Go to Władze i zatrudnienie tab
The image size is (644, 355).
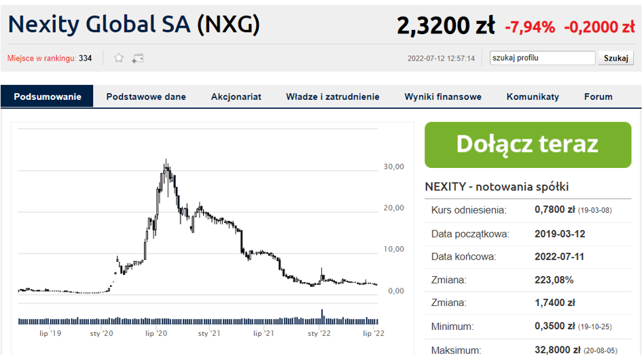(333, 97)
